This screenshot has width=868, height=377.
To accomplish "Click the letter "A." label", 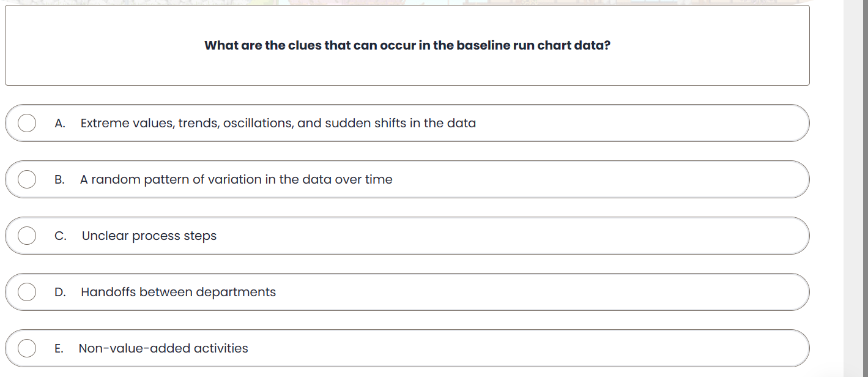I will [59, 123].
